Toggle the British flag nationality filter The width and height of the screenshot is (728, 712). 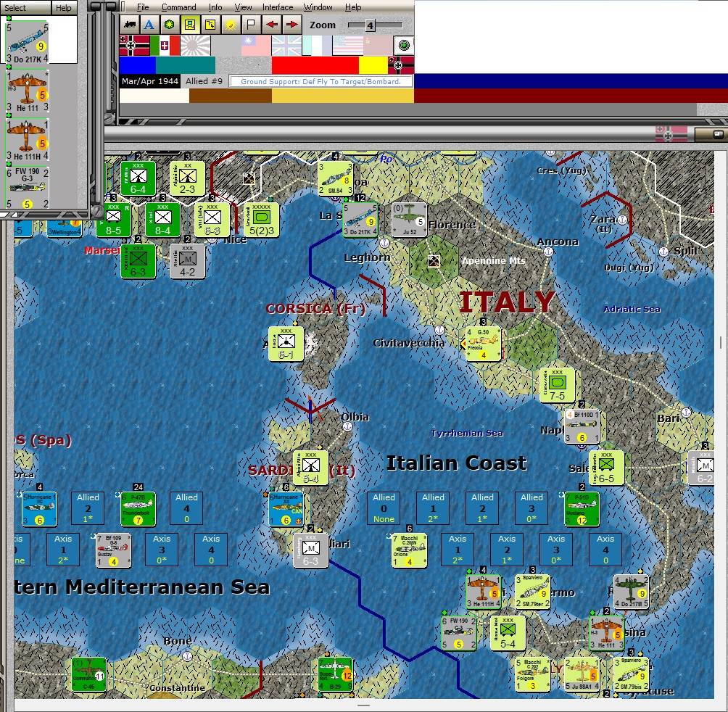pos(286,44)
